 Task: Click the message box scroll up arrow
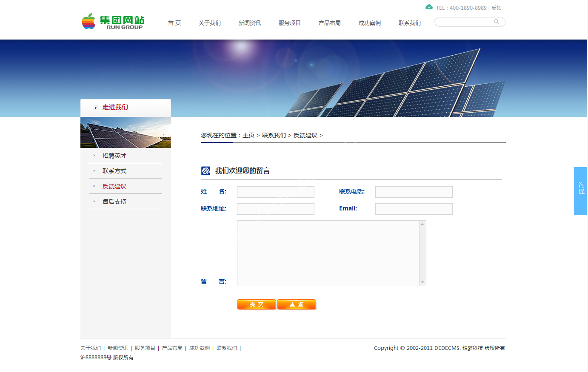(422, 224)
